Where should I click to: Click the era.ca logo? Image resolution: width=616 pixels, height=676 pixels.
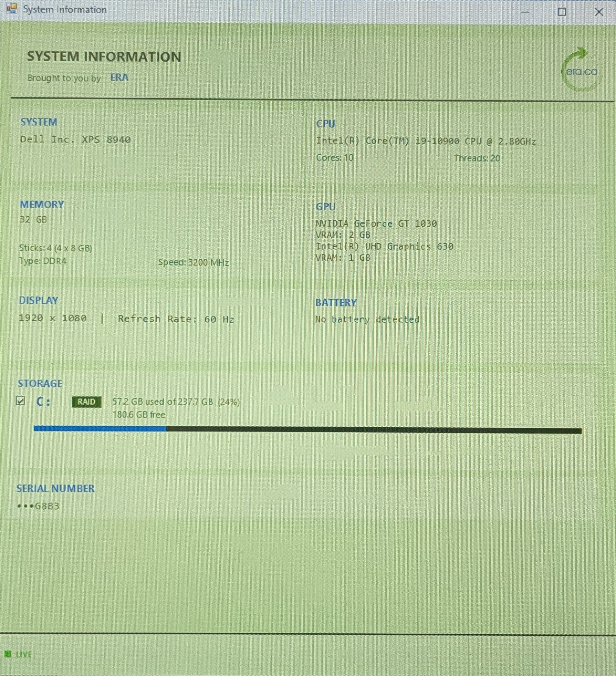(582, 70)
